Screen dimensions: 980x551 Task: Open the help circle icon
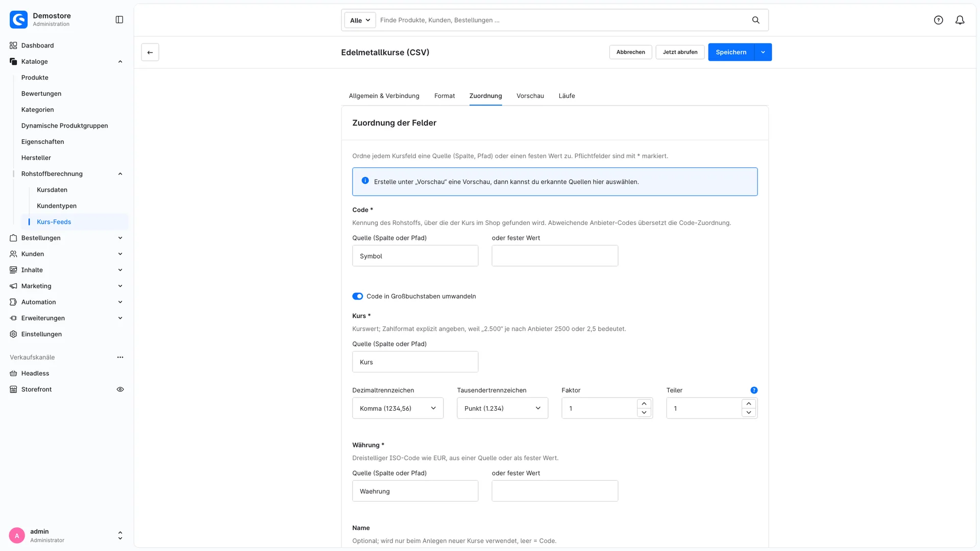pyautogui.click(x=939, y=20)
